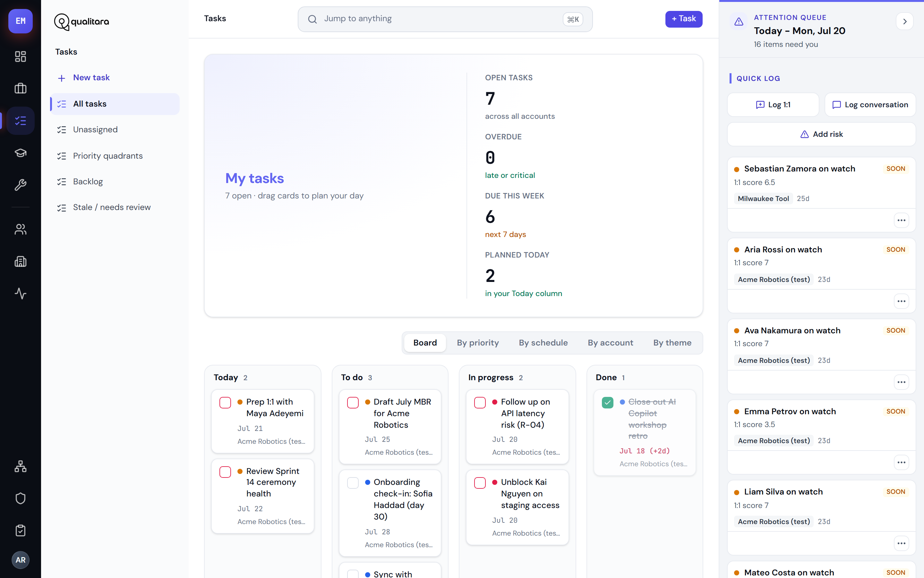Click the attention queue warning icon
Viewport: 924px width, 578px height.
point(739,22)
